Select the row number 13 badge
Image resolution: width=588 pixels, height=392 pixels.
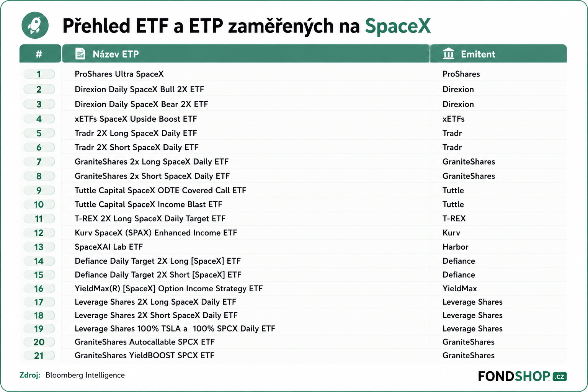click(39, 247)
